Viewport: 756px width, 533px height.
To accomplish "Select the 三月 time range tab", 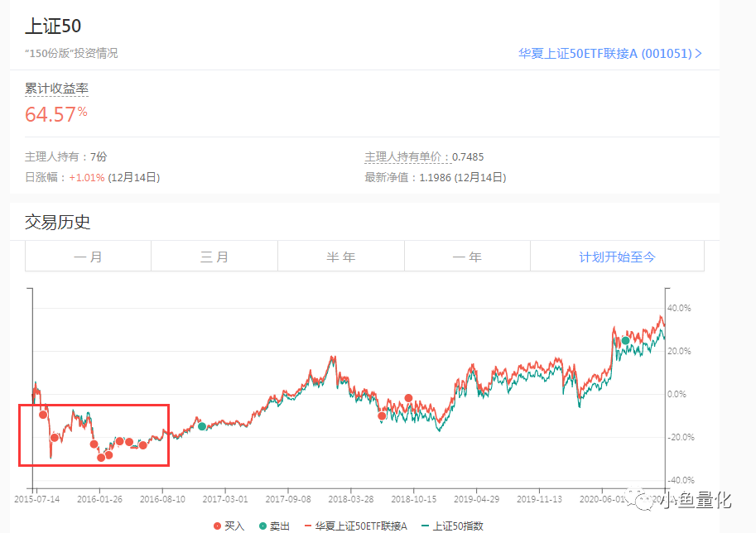I will pyautogui.click(x=214, y=257).
